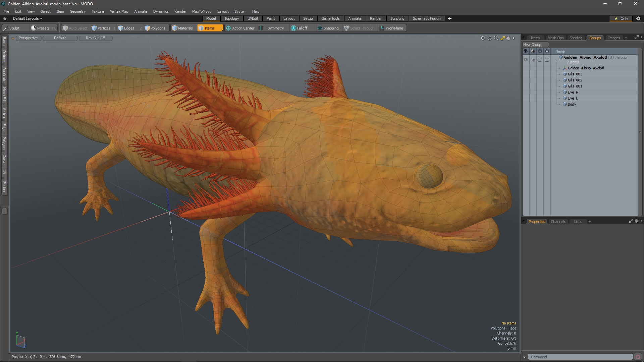Screen dimensions: 644x362
Task: Activate the Snapping tool
Action: tap(328, 28)
